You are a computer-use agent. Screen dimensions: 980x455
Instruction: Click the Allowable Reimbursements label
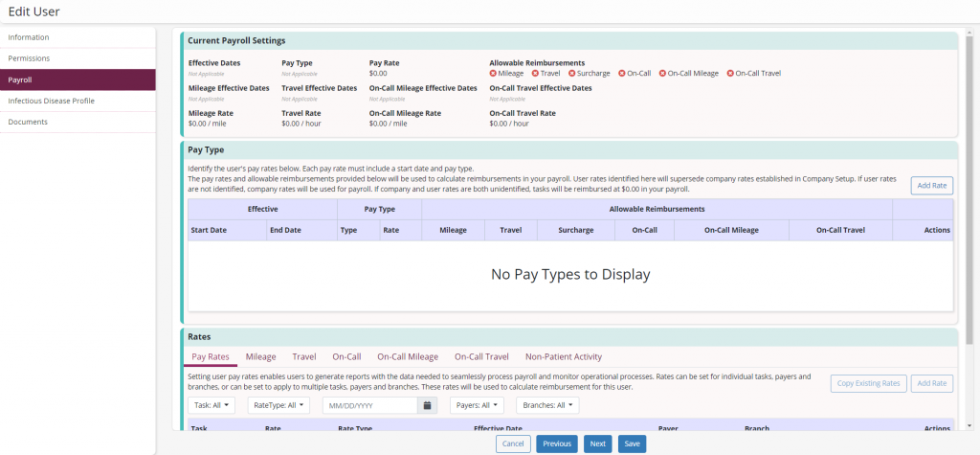pos(537,63)
